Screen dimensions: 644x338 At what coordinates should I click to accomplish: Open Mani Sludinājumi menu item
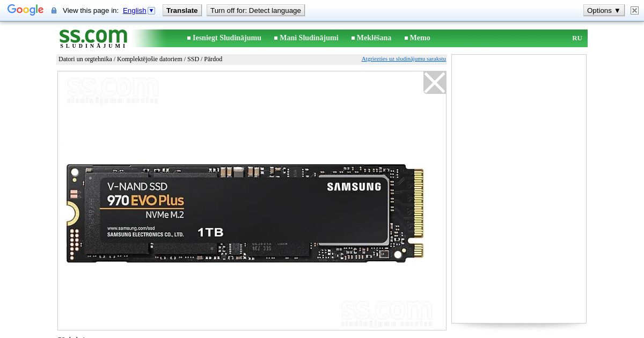tap(309, 38)
